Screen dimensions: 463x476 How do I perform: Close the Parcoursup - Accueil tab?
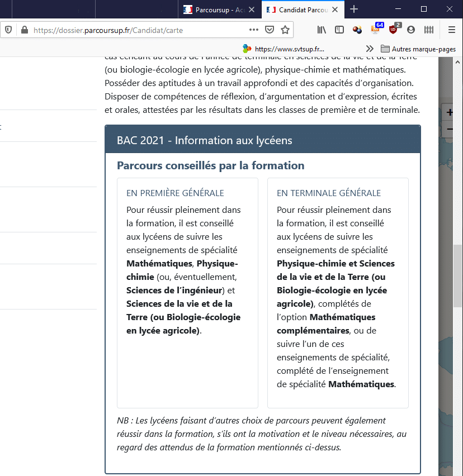click(x=252, y=9)
